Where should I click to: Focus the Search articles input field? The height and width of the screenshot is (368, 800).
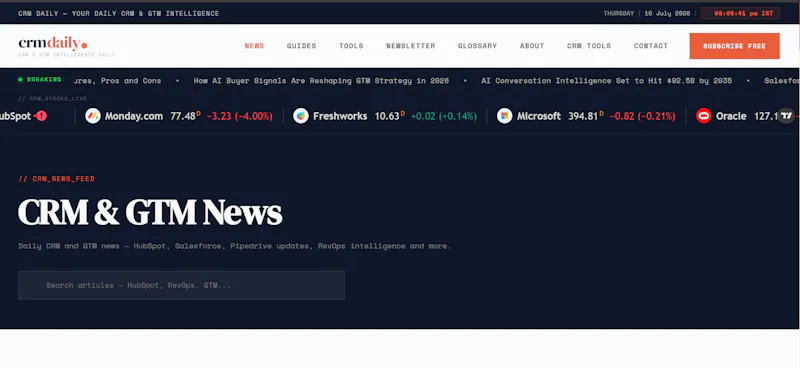coord(182,285)
